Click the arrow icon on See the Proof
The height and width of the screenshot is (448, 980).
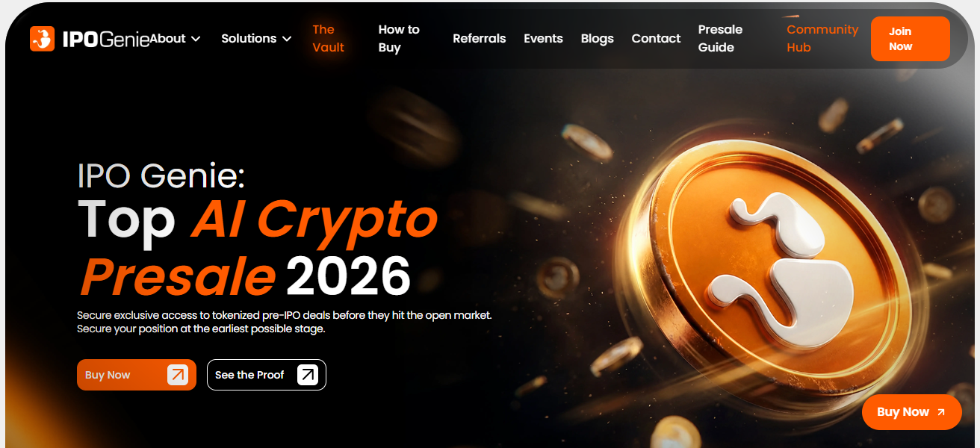[x=308, y=375]
